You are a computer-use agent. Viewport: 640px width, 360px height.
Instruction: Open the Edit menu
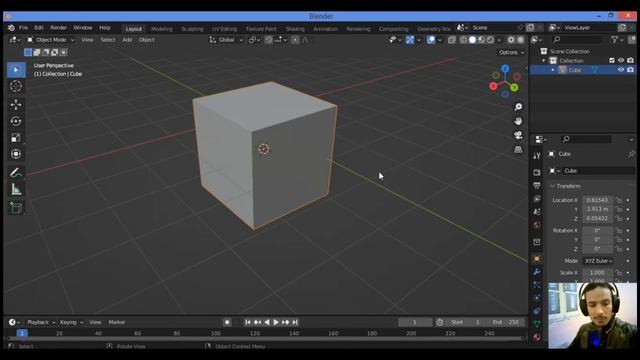tap(39, 28)
